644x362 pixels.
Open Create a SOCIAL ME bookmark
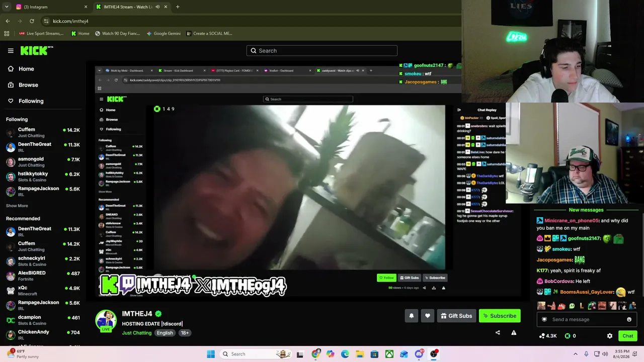209,34
